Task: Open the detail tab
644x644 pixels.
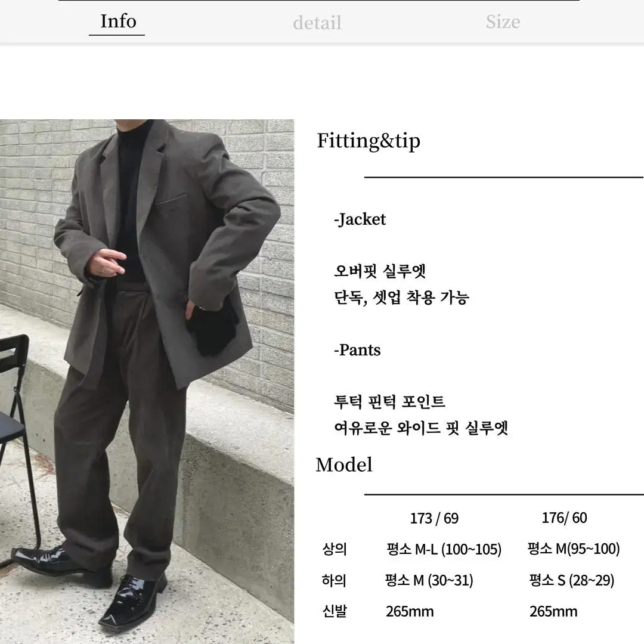Action: (317, 23)
